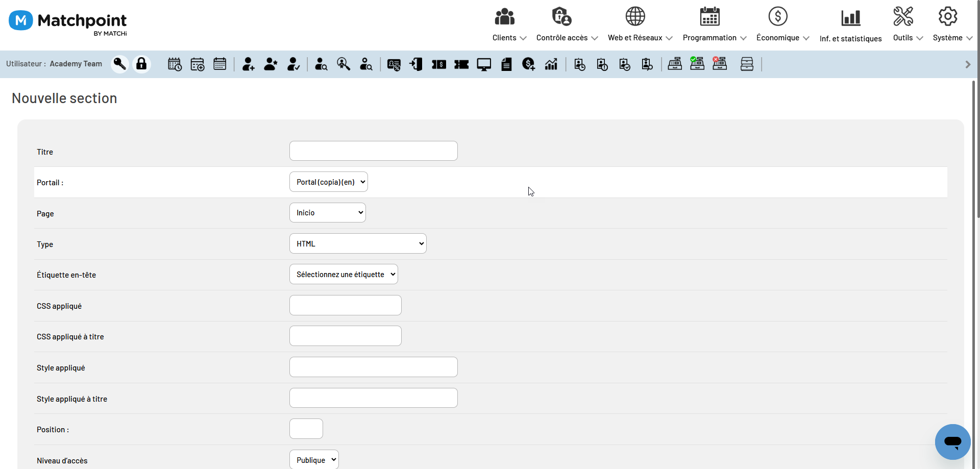The height and width of the screenshot is (469, 980).
Task: Open the plain calendar grid icon
Action: pos(220,64)
